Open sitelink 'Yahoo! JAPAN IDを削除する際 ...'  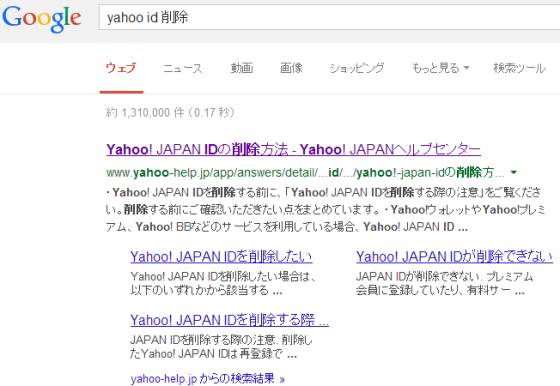(x=229, y=320)
